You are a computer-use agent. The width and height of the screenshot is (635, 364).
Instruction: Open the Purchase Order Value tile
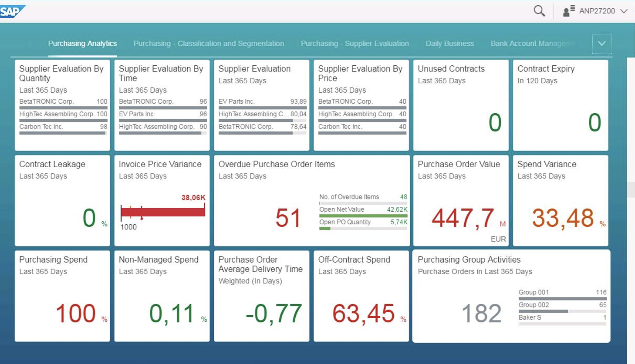(x=461, y=201)
